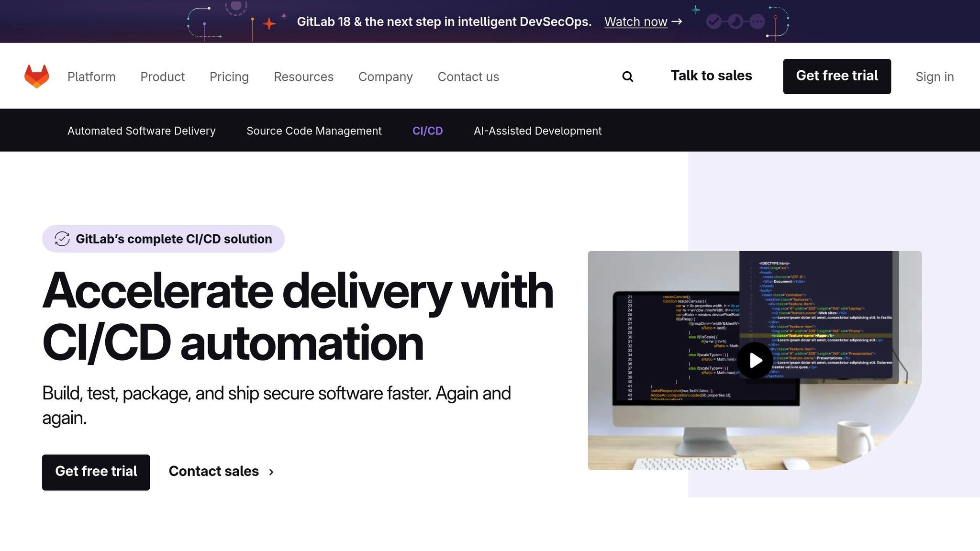This screenshot has width=980, height=551.
Task: Select AI-Assisted Development tab
Action: [537, 131]
